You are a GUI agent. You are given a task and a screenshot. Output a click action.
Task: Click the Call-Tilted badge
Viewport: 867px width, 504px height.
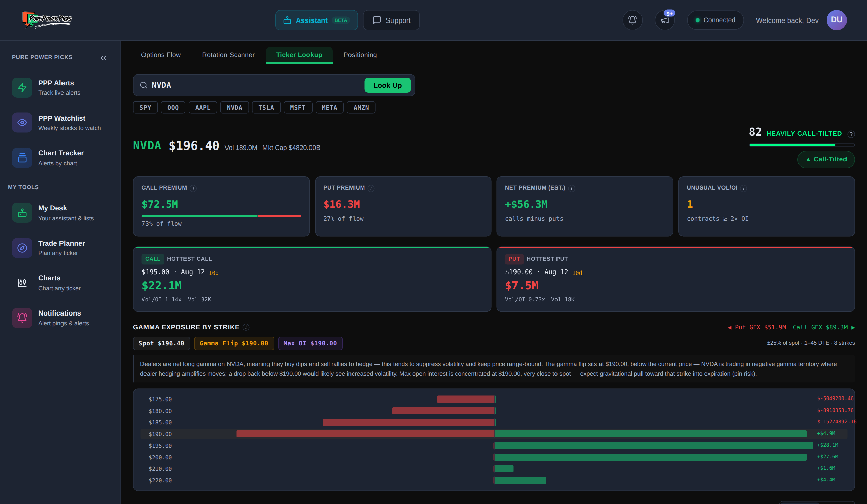826,159
